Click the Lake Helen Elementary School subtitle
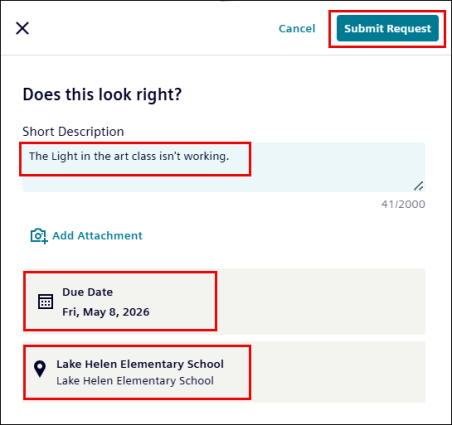This screenshot has height=425, width=452. (x=135, y=381)
